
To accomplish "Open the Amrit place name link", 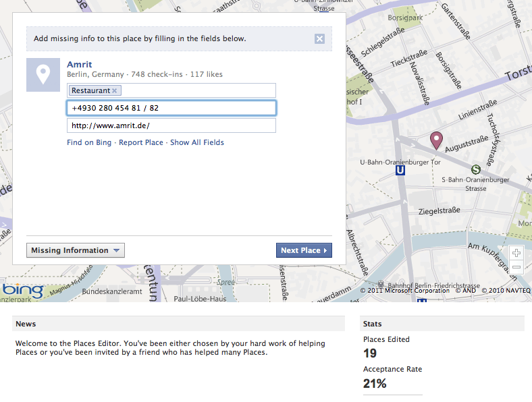I will pos(80,64).
